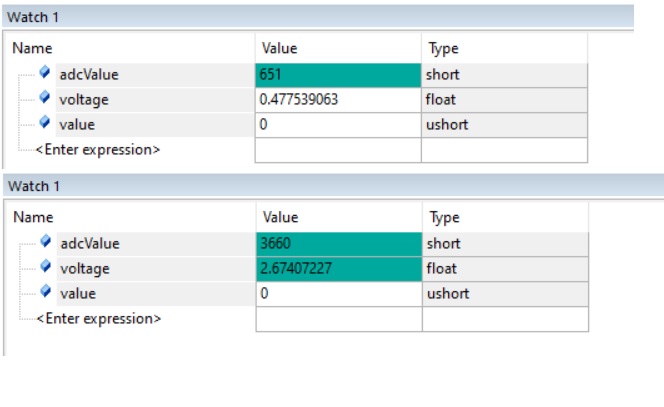Select the voltage name in lower watch
This screenshot has height=407, width=664.
coord(85,269)
